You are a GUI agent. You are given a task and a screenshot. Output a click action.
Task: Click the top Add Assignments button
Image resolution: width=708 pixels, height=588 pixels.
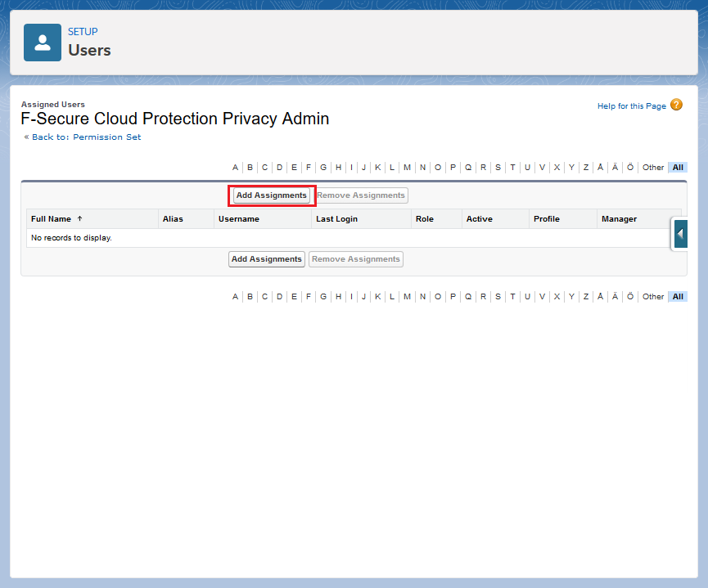(272, 195)
